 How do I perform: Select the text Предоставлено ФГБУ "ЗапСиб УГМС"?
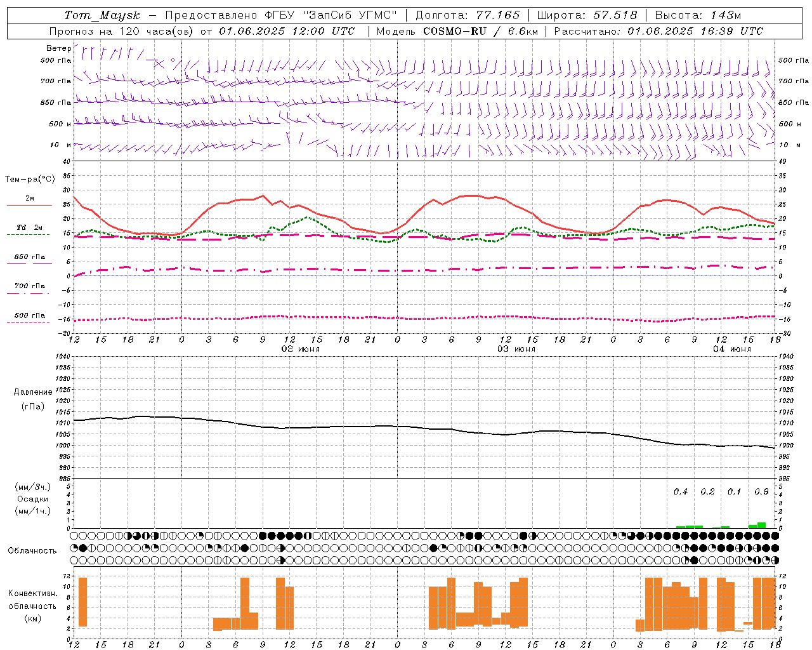pos(281,15)
